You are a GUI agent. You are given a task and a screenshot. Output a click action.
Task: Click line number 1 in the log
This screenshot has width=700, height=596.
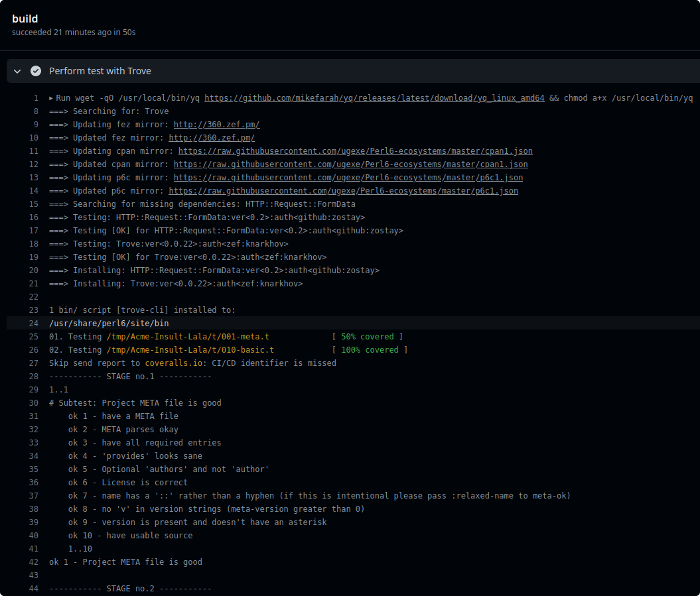[x=36, y=98]
